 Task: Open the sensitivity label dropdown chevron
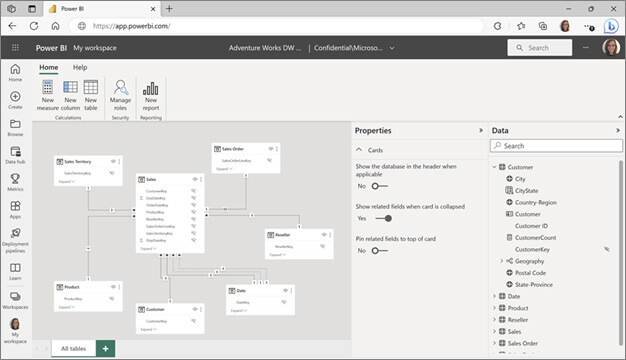point(392,48)
